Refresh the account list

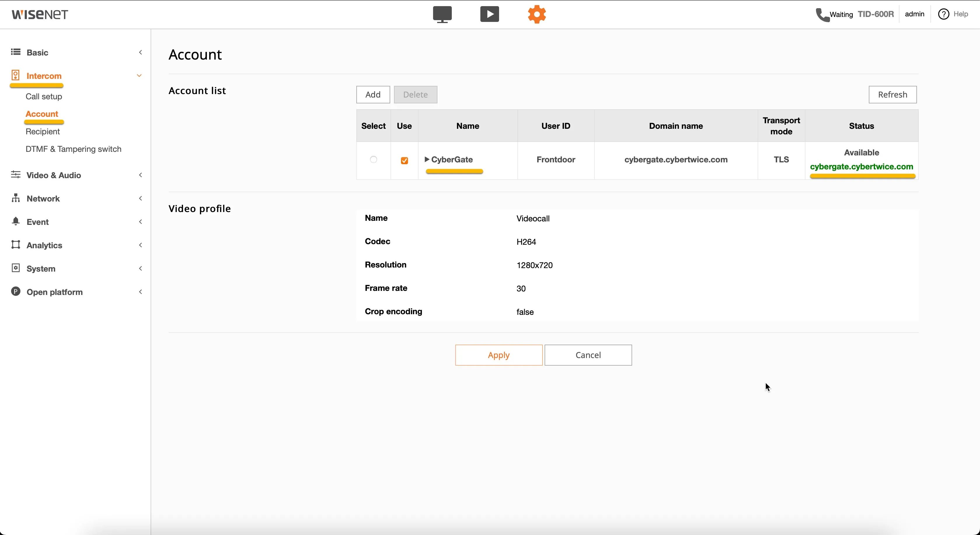892,94
